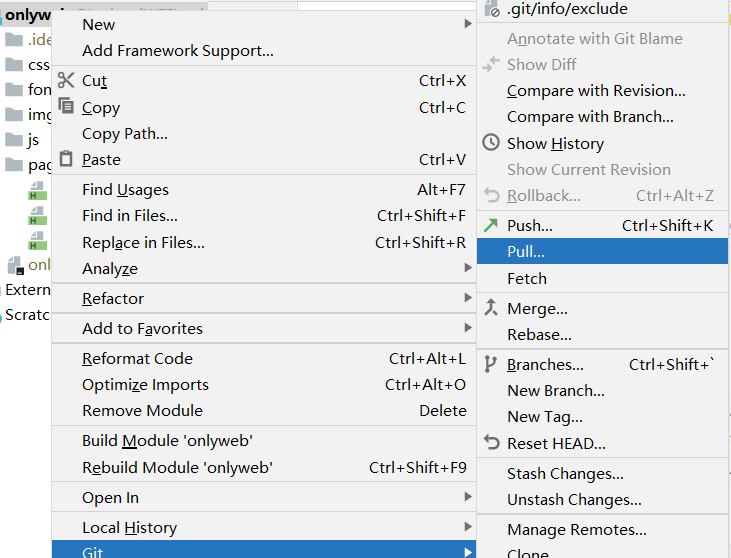Click the green Push arrow icon

tap(490, 225)
